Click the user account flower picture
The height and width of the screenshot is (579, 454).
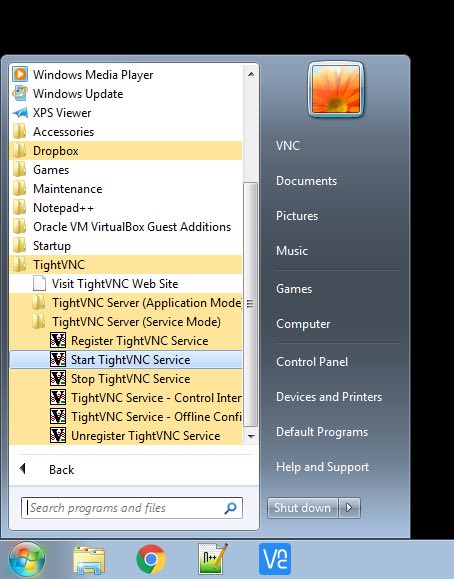click(336, 89)
